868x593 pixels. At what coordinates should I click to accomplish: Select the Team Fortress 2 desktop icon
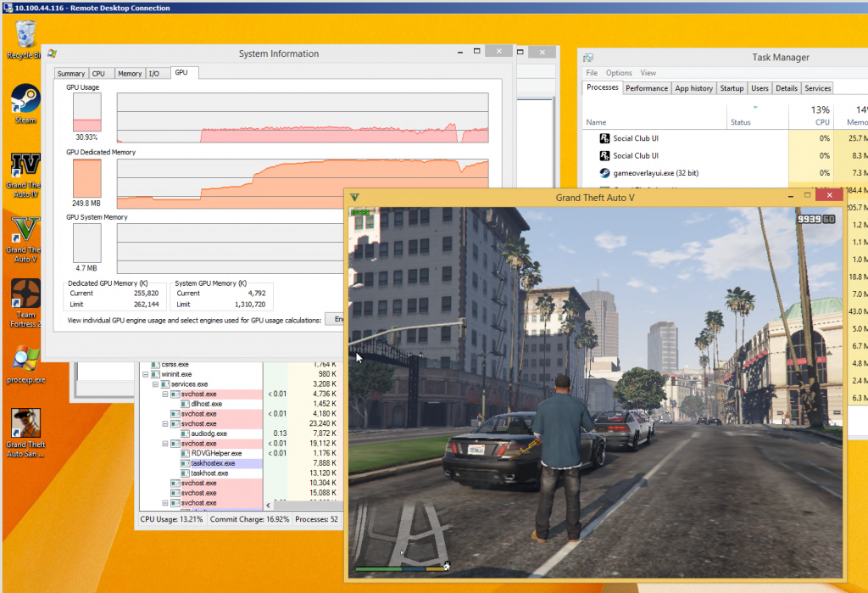tap(25, 294)
